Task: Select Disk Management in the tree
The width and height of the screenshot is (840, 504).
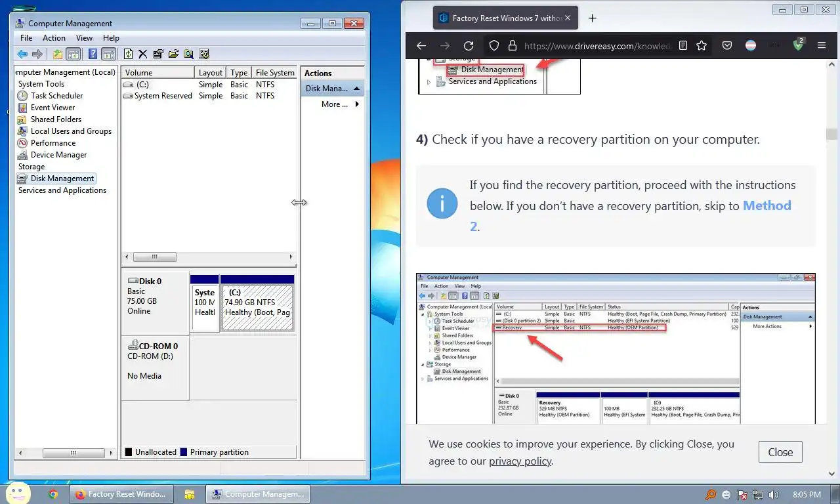Action: coord(62,178)
